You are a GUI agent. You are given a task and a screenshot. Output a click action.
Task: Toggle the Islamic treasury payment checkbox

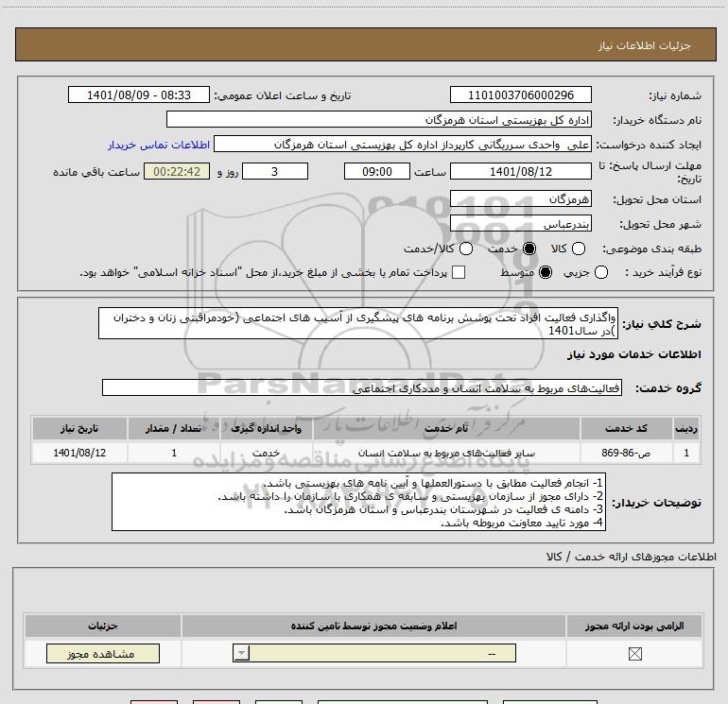click(x=459, y=272)
